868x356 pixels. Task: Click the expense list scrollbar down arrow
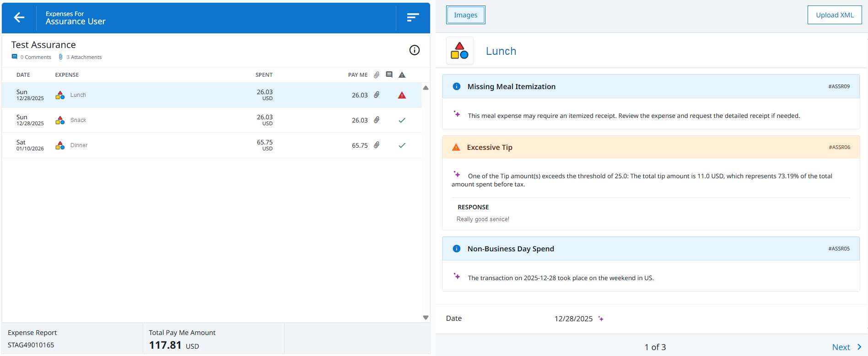(426, 317)
